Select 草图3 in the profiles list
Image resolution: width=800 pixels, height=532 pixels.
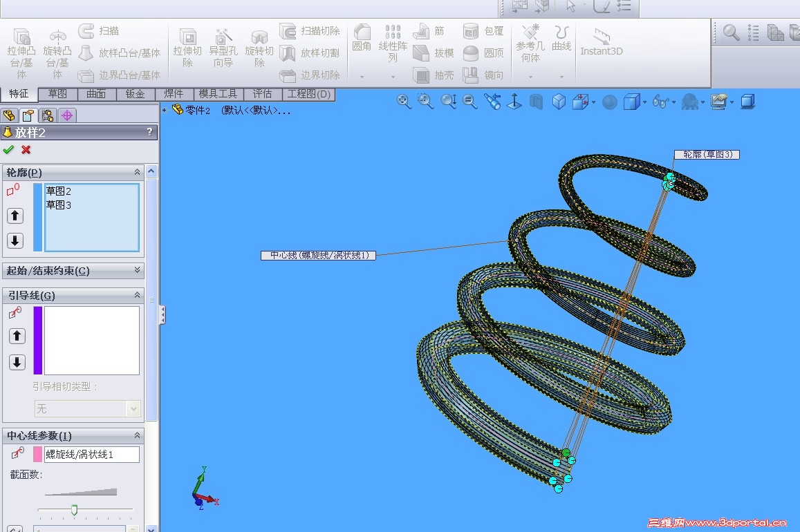(59, 205)
